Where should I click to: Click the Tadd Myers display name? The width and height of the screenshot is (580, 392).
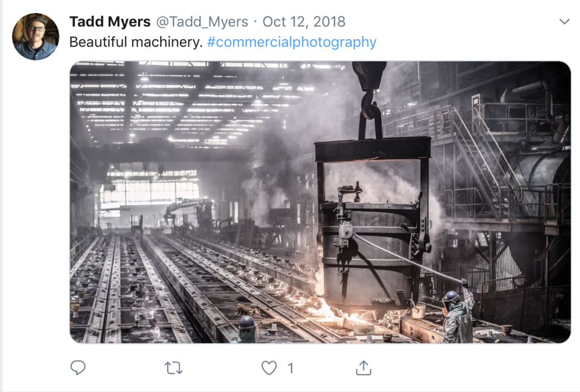[110, 22]
